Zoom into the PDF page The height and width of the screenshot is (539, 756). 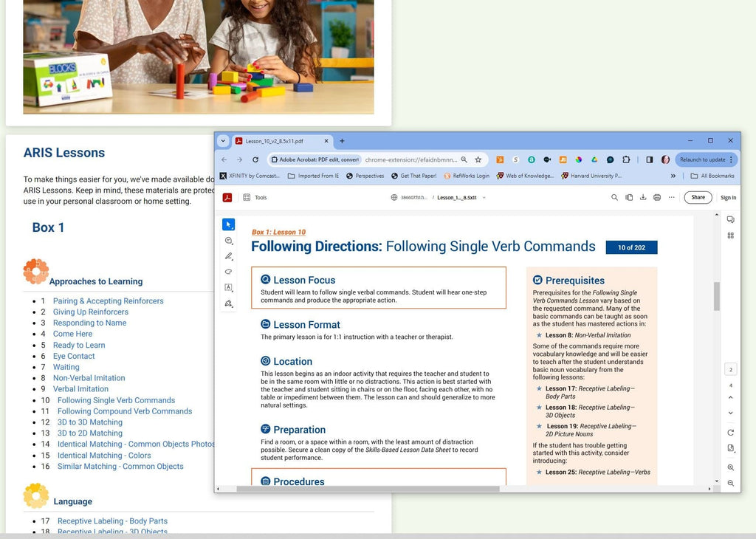731,467
